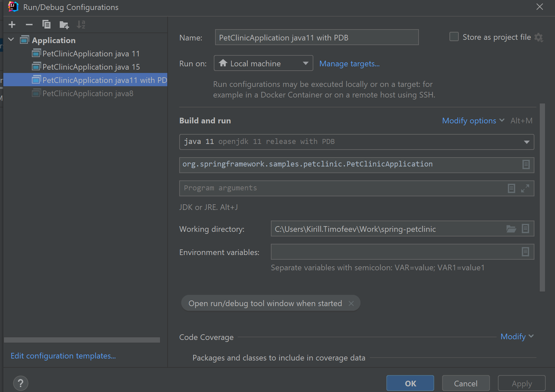Viewport: 555px width, 392px height.
Task: Close the Run/Debug Configurations dialog
Action: 540,7
